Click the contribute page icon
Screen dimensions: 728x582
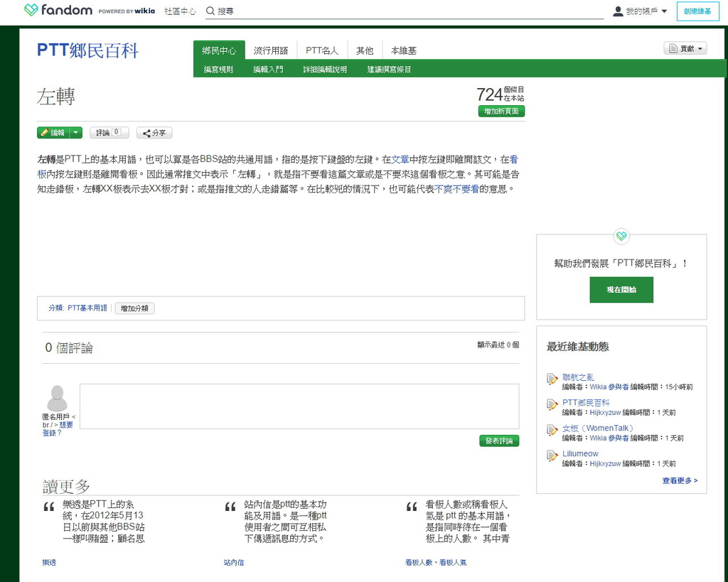click(673, 48)
